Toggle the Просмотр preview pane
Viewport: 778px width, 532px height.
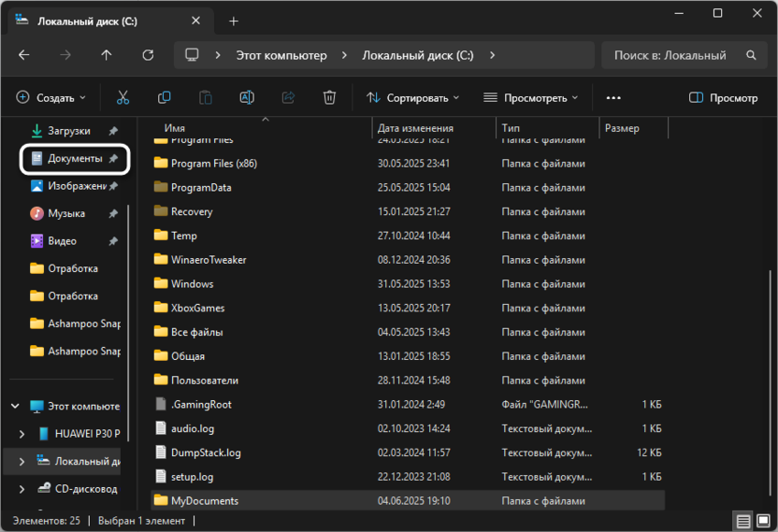click(723, 97)
